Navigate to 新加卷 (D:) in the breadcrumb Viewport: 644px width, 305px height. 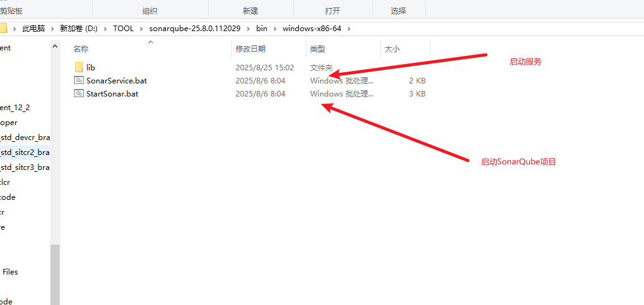tap(79, 29)
